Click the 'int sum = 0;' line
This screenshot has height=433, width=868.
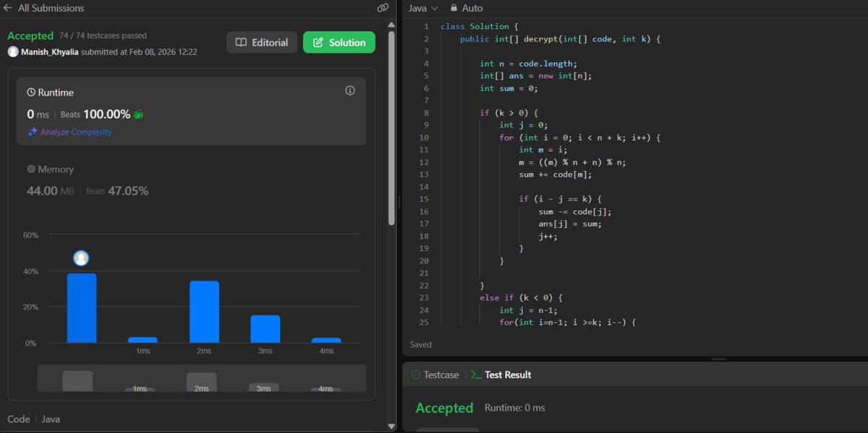pos(509,88)
